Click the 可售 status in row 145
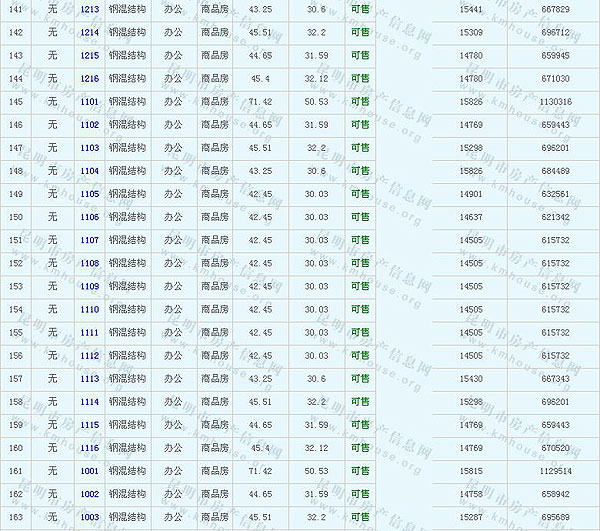 (x=360, y=102)
